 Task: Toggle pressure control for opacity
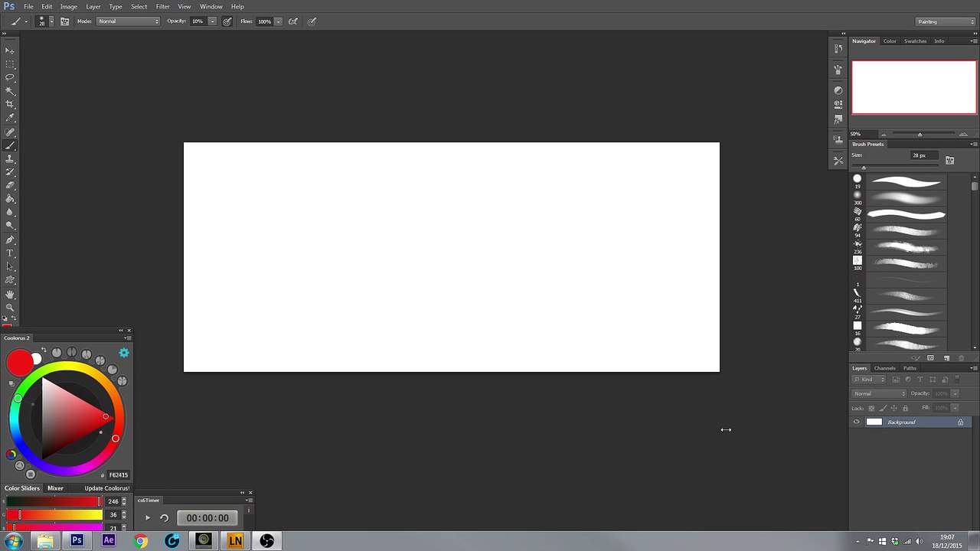[227, 21]
